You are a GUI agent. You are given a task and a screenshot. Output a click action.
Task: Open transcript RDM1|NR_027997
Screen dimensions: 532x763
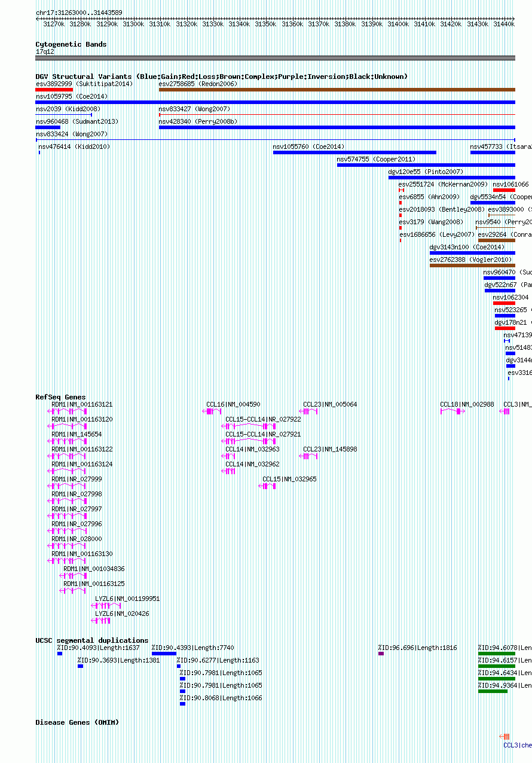click(77, 509)
